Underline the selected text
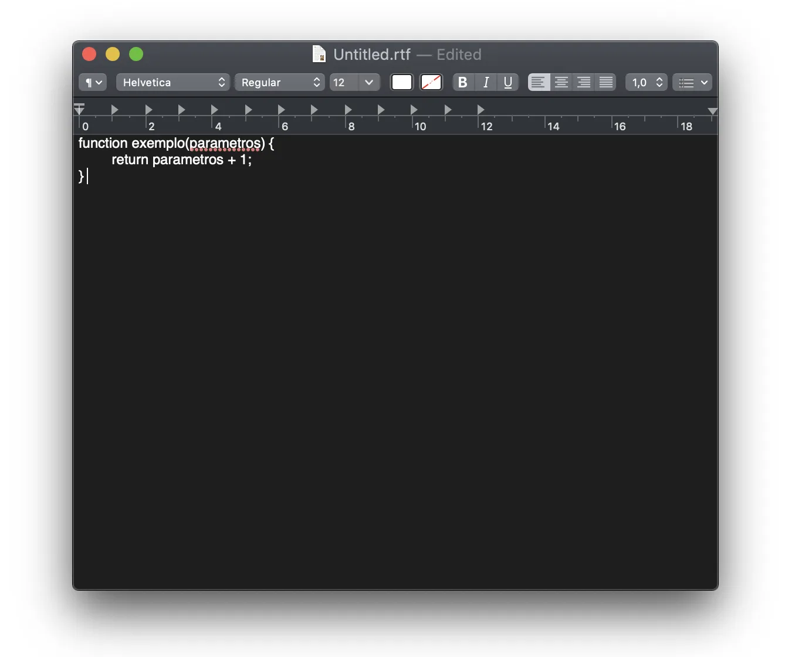The image size is (812, 657). tap(508, 82)
